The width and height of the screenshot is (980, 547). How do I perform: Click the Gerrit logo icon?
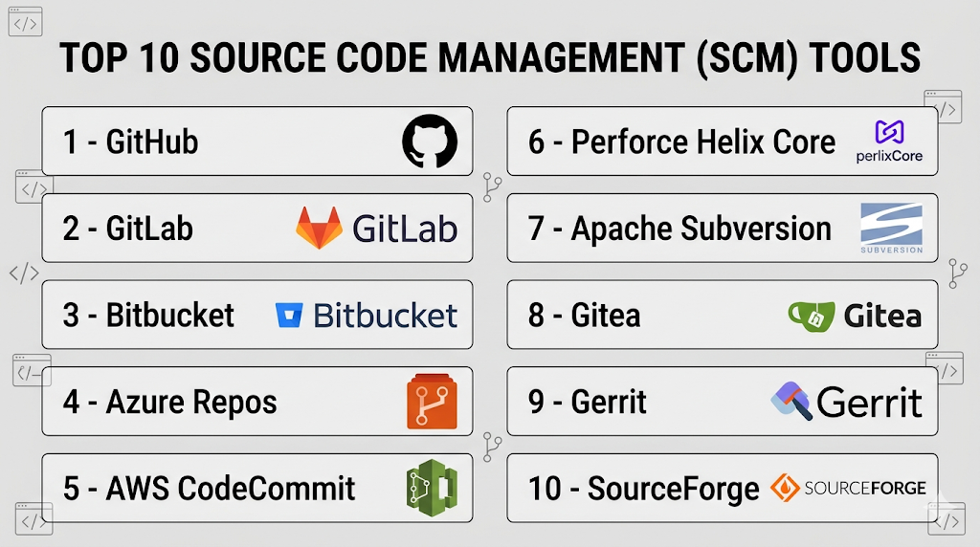[x=791, y=401]
